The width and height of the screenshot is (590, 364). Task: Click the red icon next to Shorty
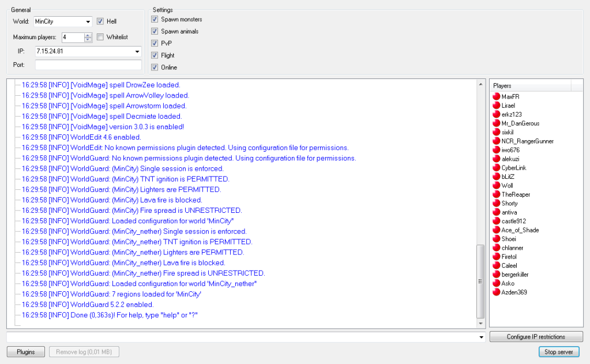click(497, 203)
